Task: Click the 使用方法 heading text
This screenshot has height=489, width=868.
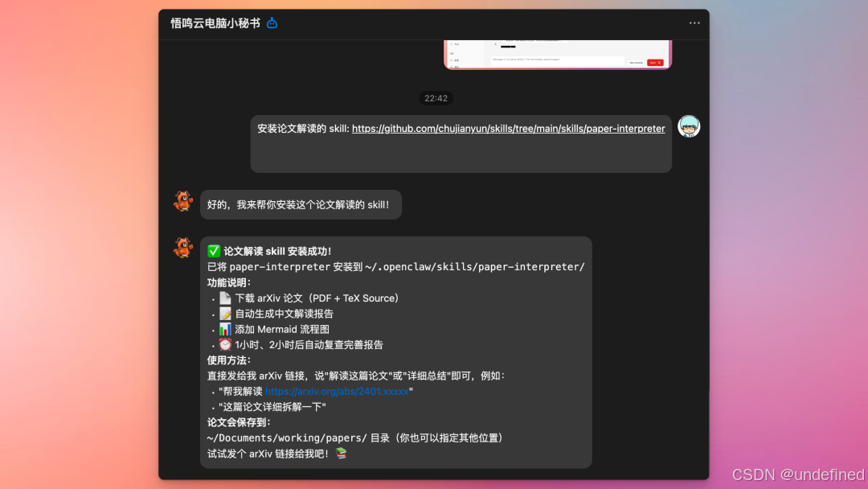Action: click(228, 360)
